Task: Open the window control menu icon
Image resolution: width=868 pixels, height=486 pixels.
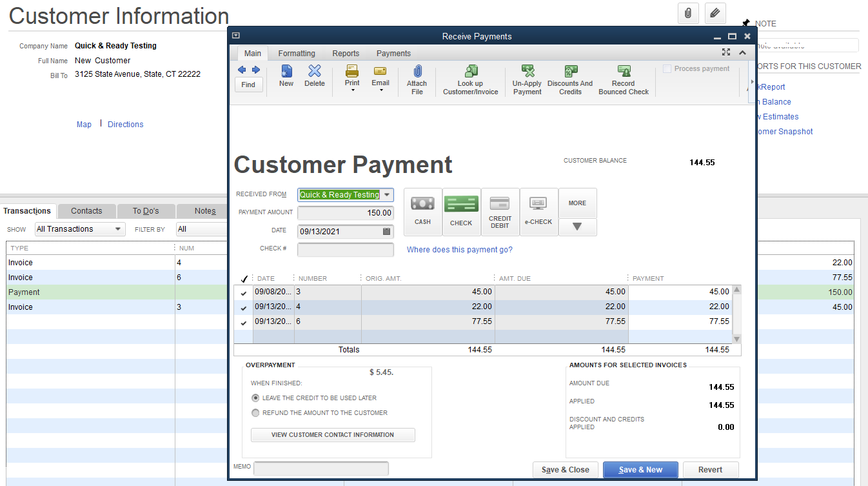Action: (x=236, y=36)
